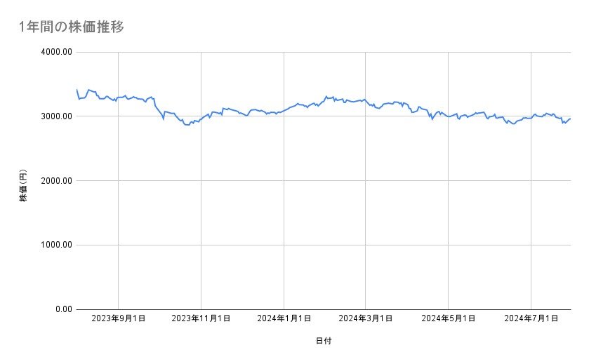This screenshot has height=364, width=589.
Task: Select the 2024年5月1日 date label
Action: pos(449,319)
